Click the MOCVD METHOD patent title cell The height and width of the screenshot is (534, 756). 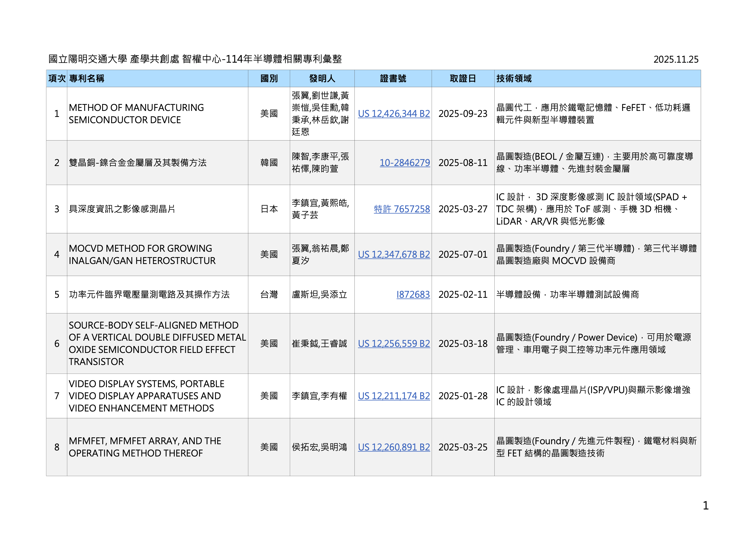pyautogui.click(x=142, y=255)
